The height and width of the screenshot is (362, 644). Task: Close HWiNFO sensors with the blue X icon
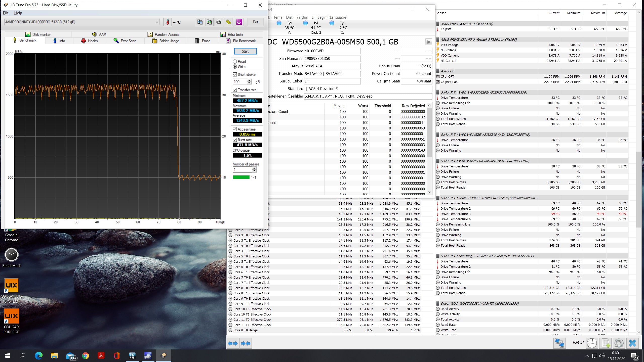coord(632,343)
